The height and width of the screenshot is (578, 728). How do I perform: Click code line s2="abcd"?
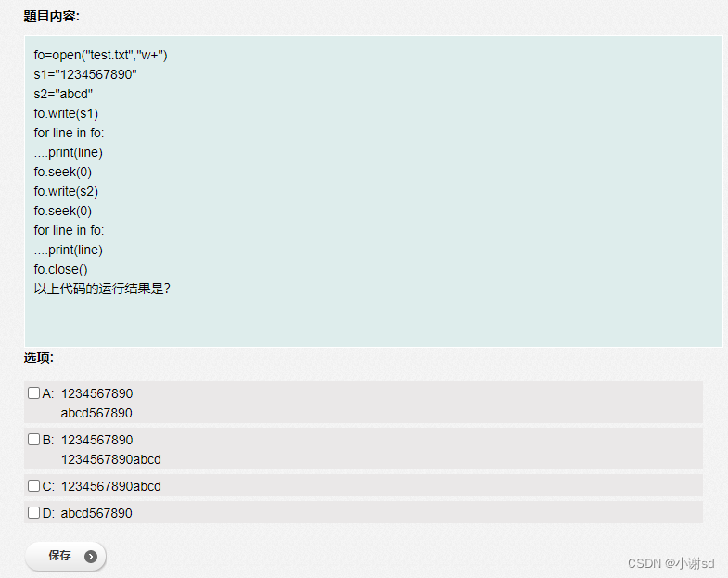[x=63, y=94]
